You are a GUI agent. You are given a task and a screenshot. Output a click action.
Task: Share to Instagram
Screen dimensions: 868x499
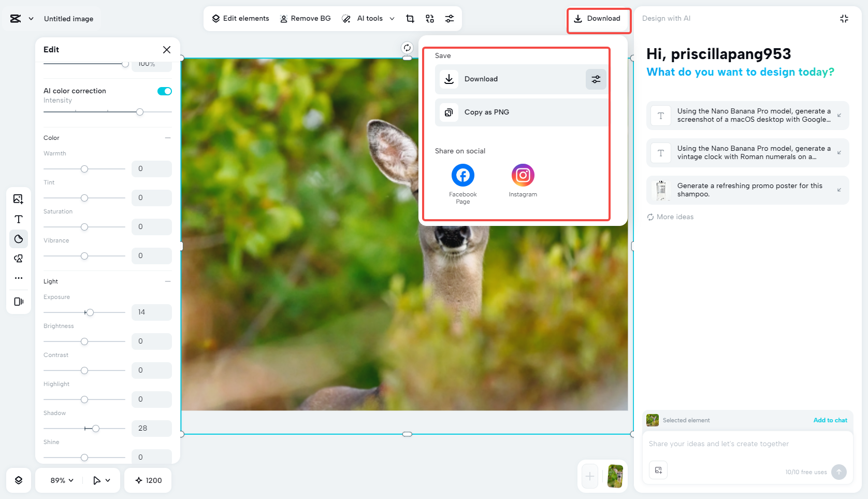pos(523,181)
